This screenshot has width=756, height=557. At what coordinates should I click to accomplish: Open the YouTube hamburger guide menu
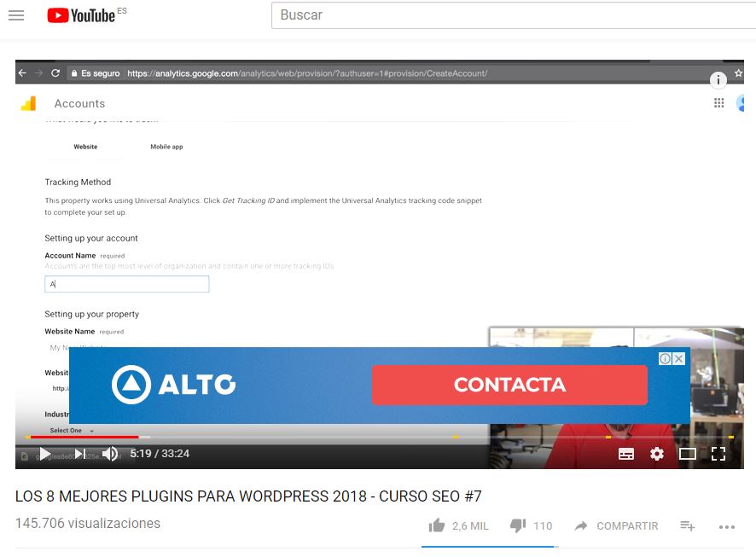pyautogui.click(x=15, y=15)
